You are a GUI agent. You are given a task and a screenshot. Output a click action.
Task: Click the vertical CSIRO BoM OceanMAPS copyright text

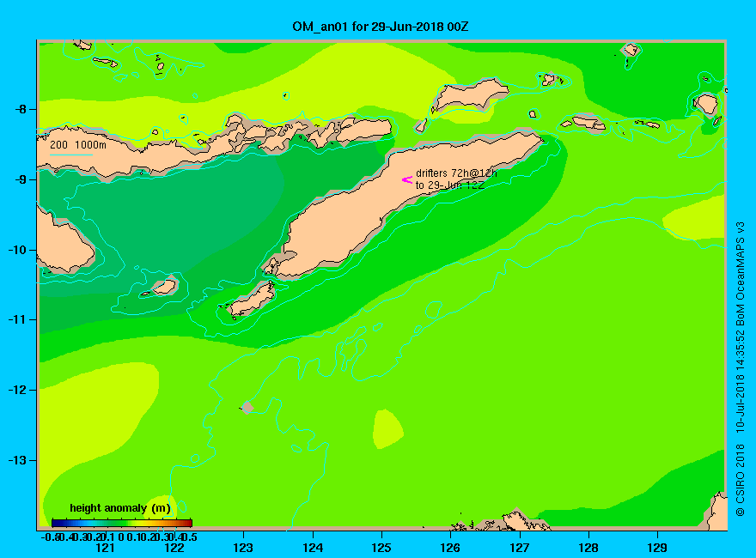(x=740, y=368)
